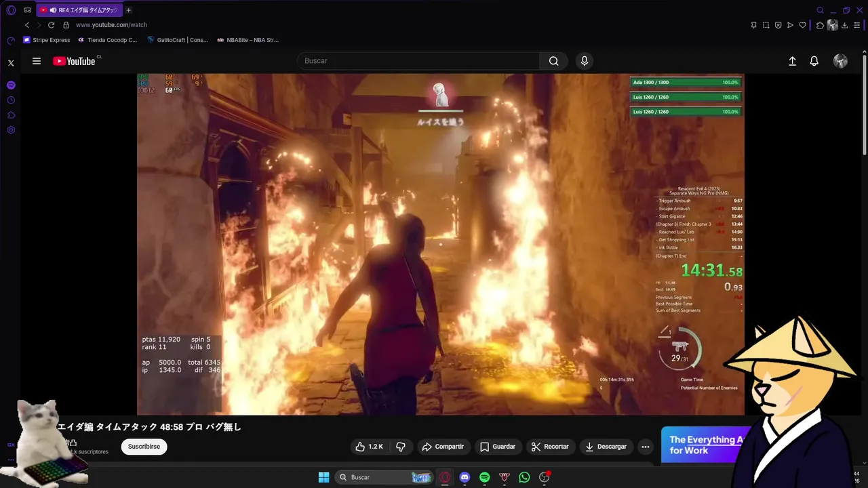Click the pinboard pin icon in toolbar
Viewport: 868px width, 488px height.
click(x=753, y=25)
